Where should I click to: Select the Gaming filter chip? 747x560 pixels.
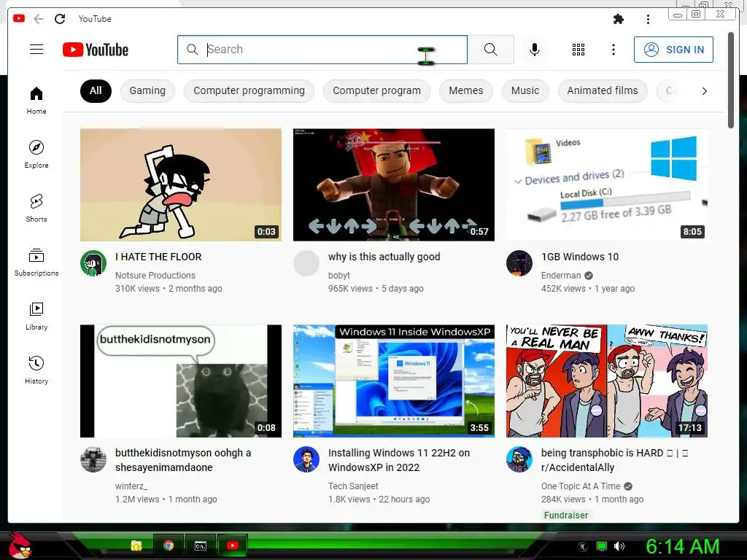tap(147, 90)
